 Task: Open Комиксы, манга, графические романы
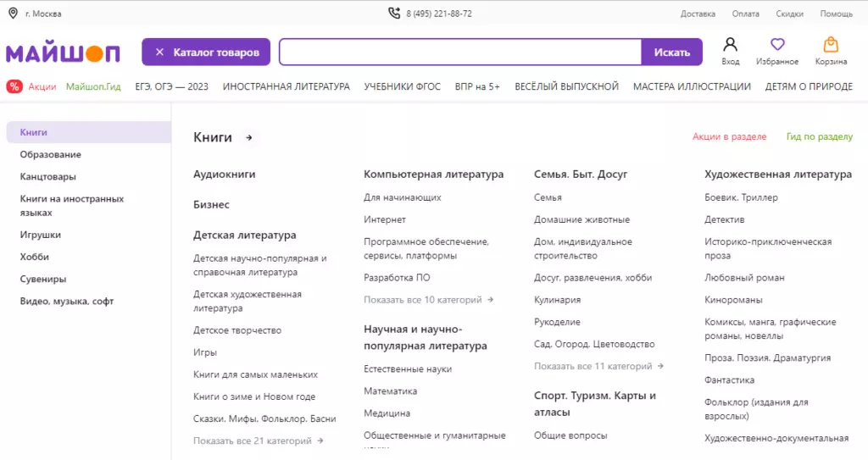click(770, 329)
